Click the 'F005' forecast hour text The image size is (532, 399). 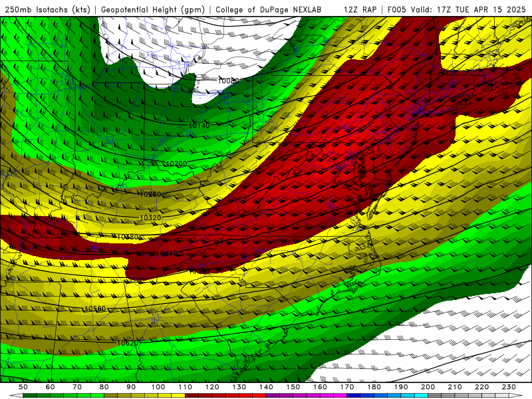[396, 10]
